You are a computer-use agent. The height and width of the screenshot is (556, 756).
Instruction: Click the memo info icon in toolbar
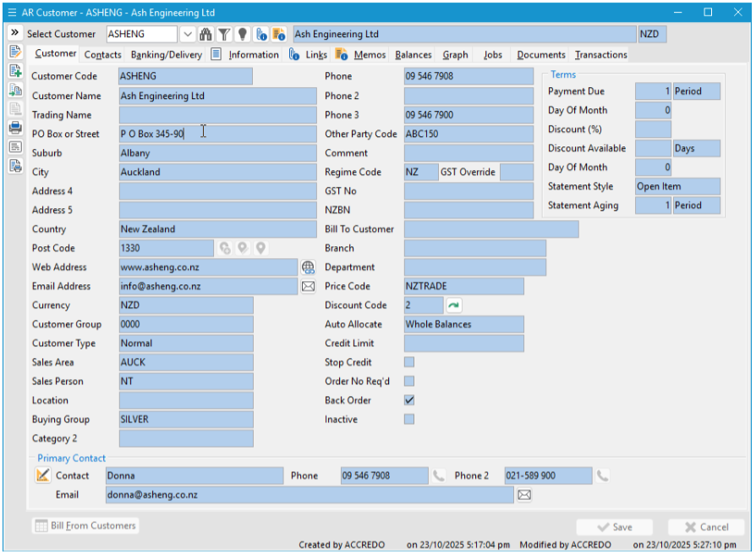[279, 34]
